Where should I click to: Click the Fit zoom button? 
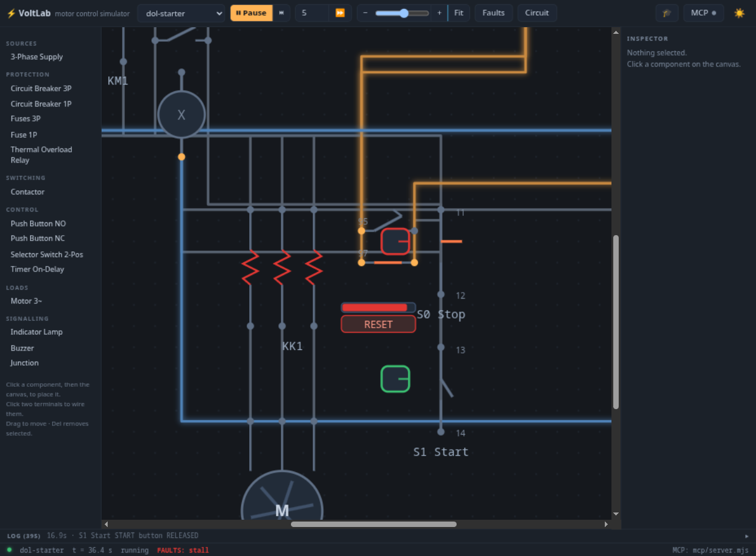pyautogui.click(x=458, y=13)
